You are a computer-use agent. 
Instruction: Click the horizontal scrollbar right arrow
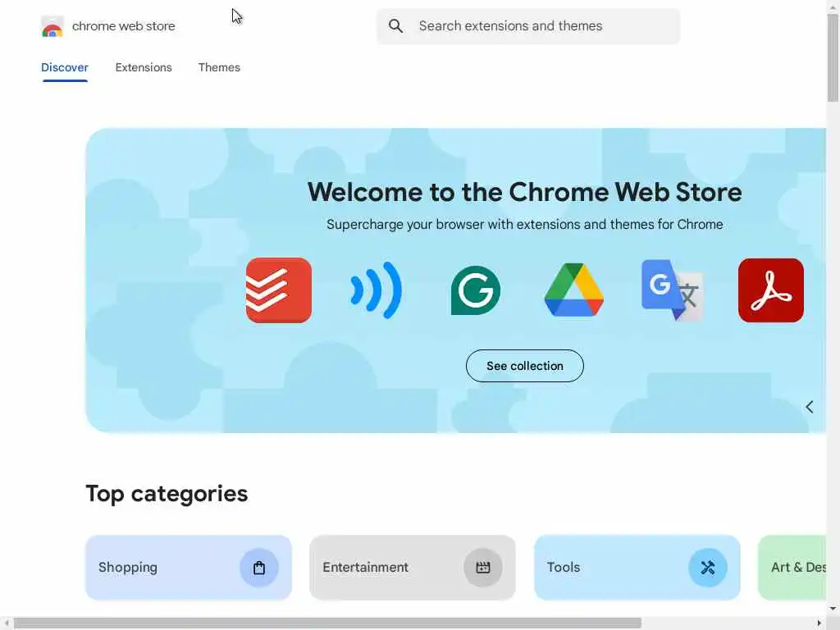pos(819,623)
